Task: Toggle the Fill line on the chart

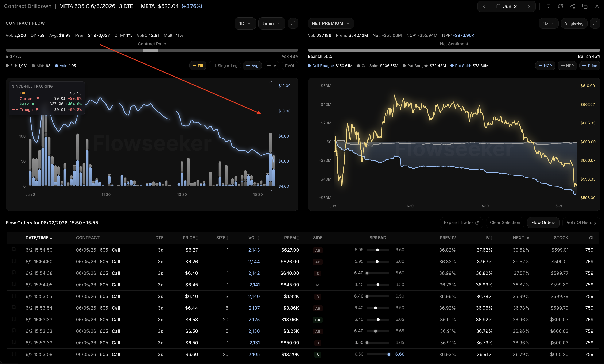Action: coord(198,66)
